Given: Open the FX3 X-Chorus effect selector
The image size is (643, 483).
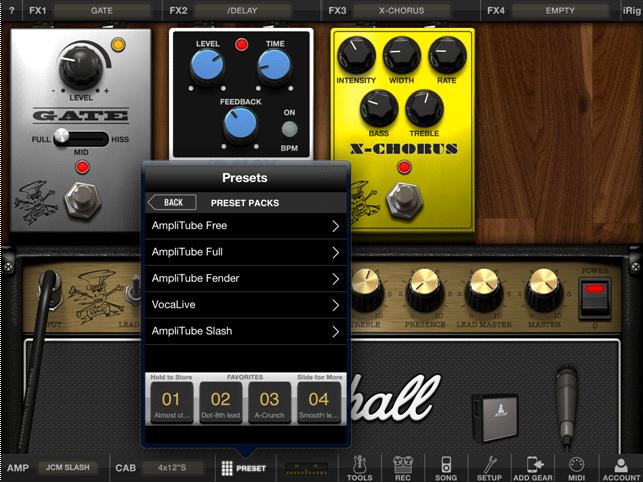Looking at the screenshot, I should pos(401,11).
